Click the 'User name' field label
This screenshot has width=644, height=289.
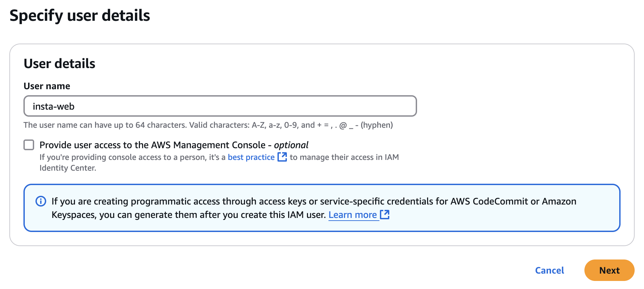click(x=47, y=86)
